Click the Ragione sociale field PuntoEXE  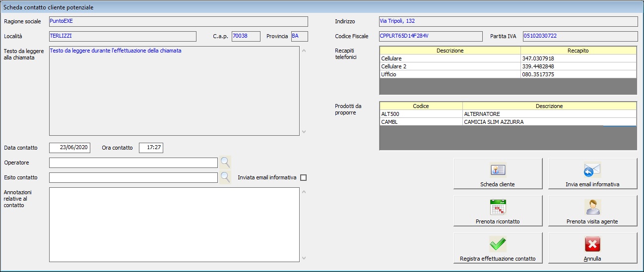pos(179,21)
